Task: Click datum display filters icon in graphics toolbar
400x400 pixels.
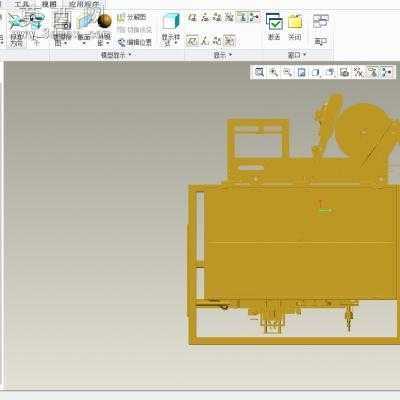Action: (x=359, y=72)
